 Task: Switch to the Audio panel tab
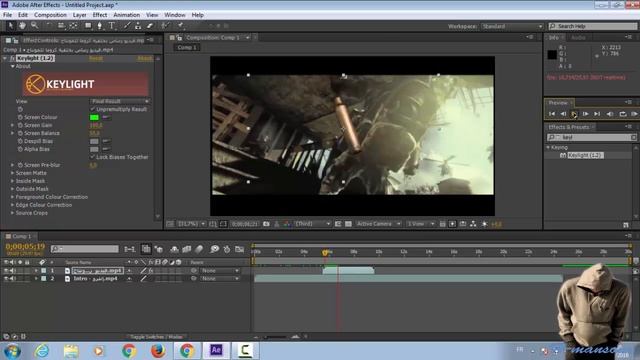click(578, 38)
